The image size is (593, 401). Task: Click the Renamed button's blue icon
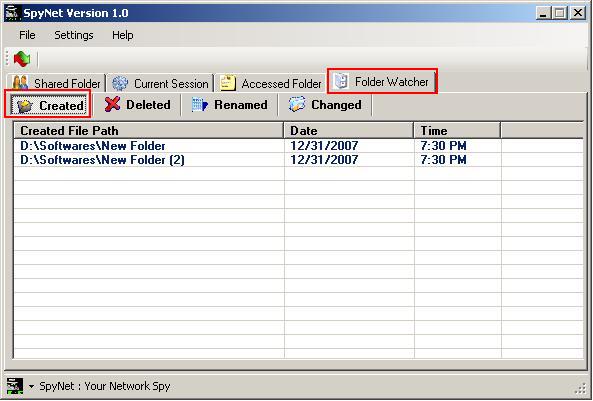click(199, 105)
